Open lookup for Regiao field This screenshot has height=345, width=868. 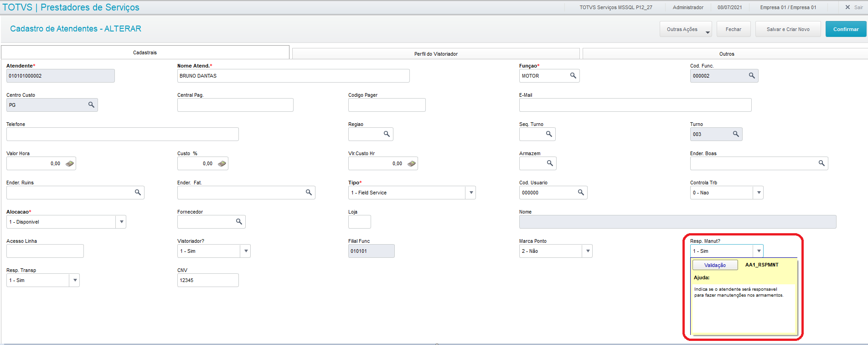(x=387, y=134)
